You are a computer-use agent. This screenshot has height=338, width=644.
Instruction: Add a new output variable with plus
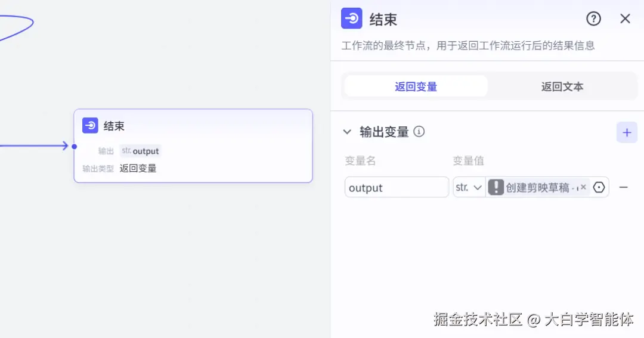click(x=626, y=132)
